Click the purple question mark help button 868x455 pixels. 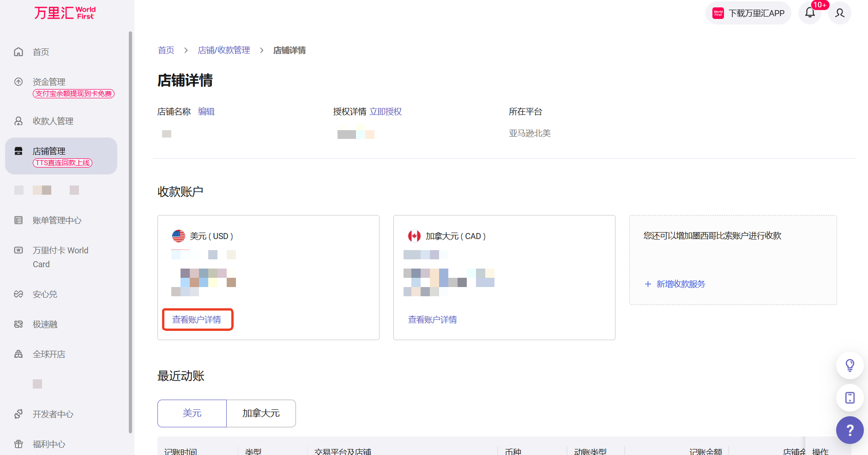point(850,430)
